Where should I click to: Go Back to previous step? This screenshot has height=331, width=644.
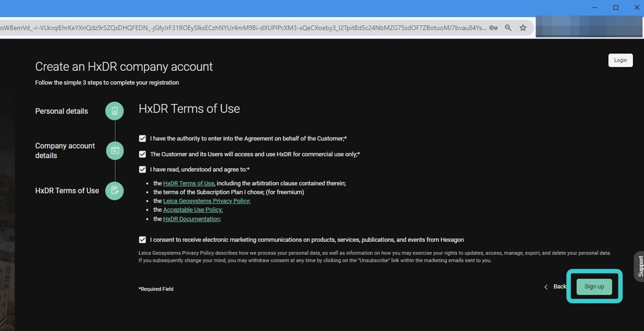pos(555,287)
